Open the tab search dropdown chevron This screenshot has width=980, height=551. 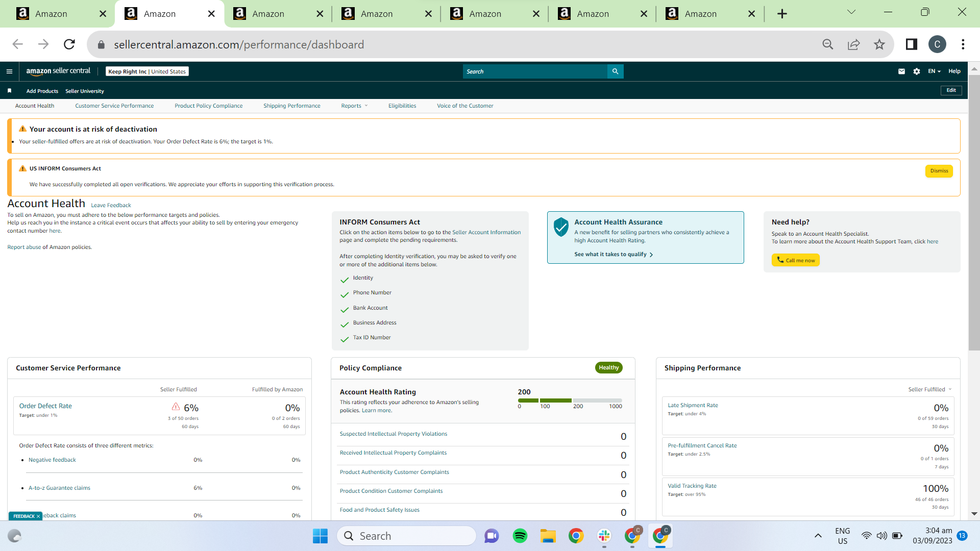point(851,12)
